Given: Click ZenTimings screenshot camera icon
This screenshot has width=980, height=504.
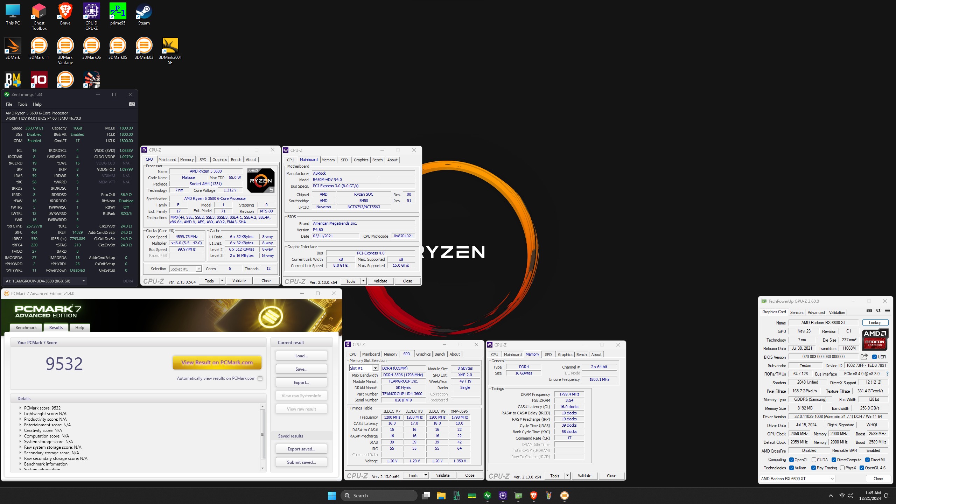Looking at the screenshot, I should point(132,104).
